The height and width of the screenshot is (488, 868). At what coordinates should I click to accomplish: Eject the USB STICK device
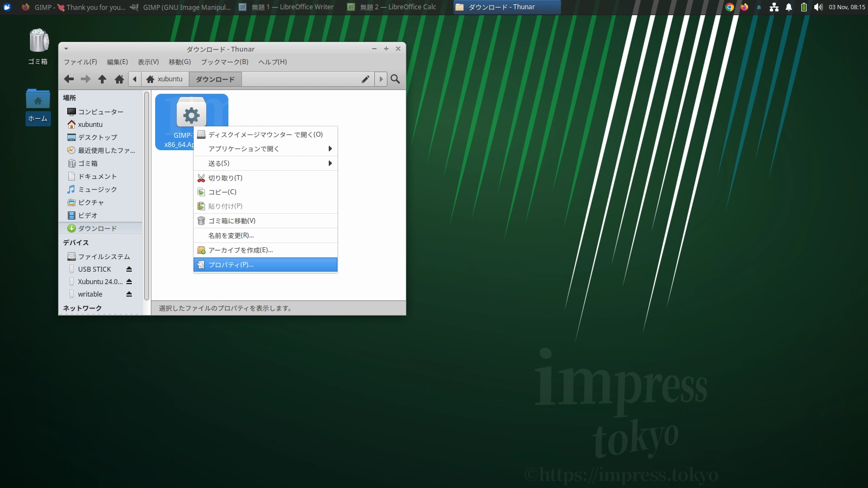pyautogui.click(x=129, y=269)
